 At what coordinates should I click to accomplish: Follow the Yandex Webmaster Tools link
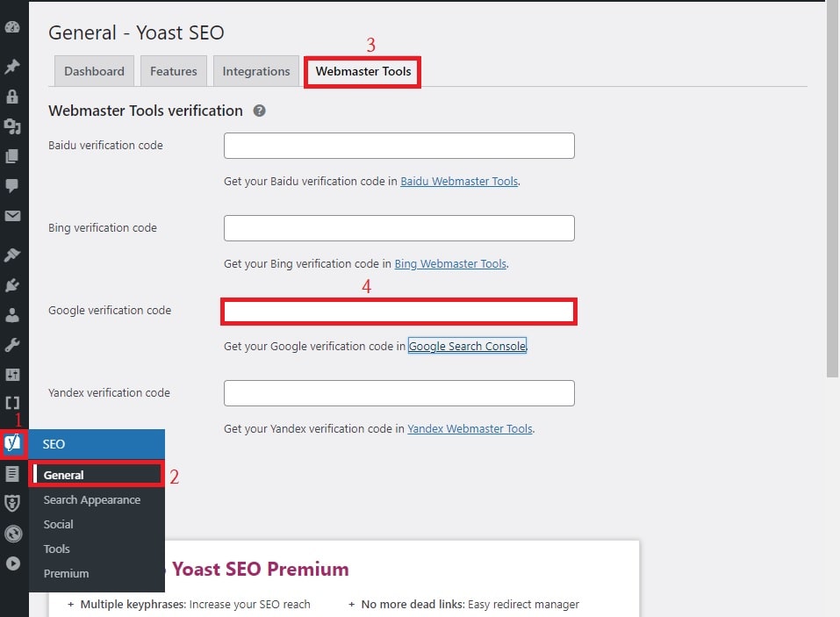pos(470,428)
